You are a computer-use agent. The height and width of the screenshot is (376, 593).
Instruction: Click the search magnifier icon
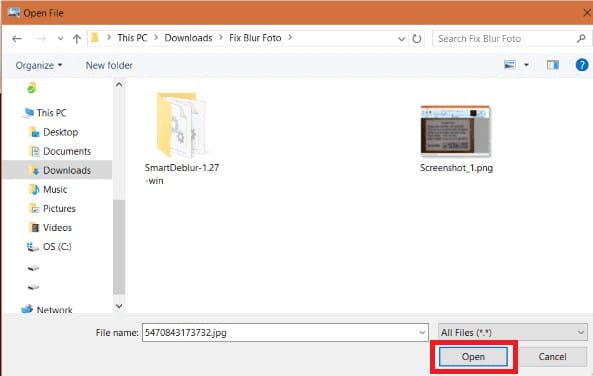581,38
